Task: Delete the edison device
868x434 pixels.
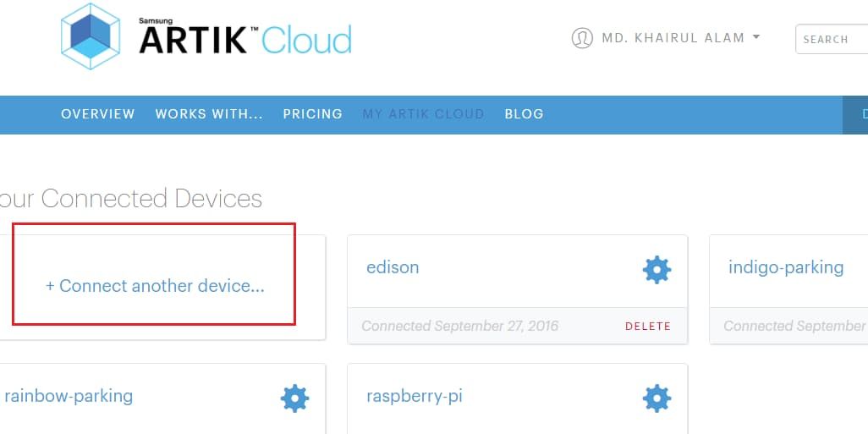Action: [648, 327]
